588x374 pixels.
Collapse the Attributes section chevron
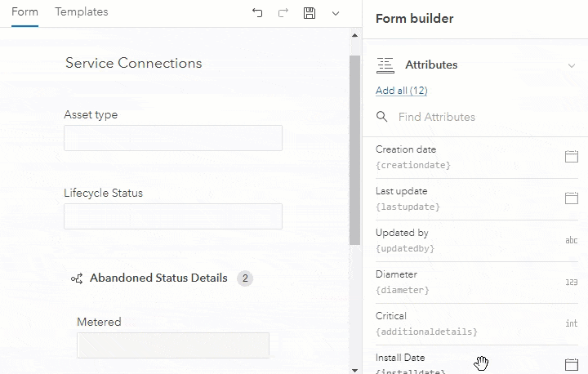tap(572, 65)
